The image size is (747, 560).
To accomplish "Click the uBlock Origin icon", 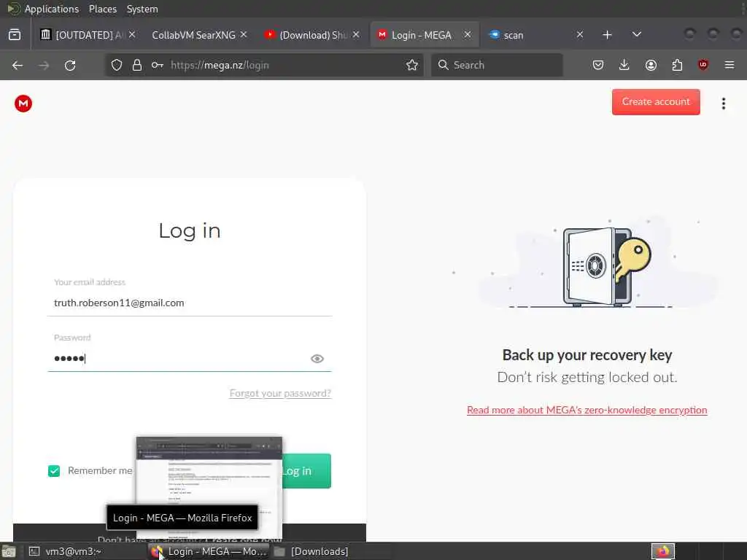I will pyautogui.click(x=703, y=65).
